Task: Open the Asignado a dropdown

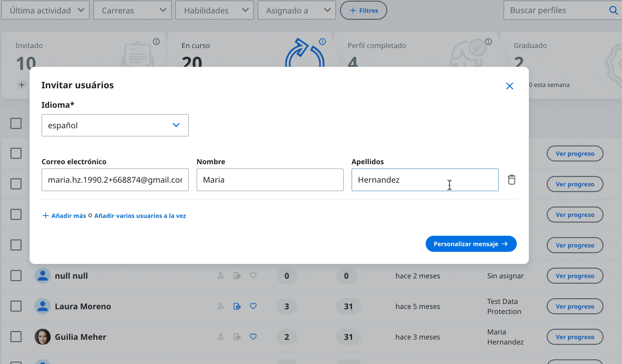Action: click(297, 10)
